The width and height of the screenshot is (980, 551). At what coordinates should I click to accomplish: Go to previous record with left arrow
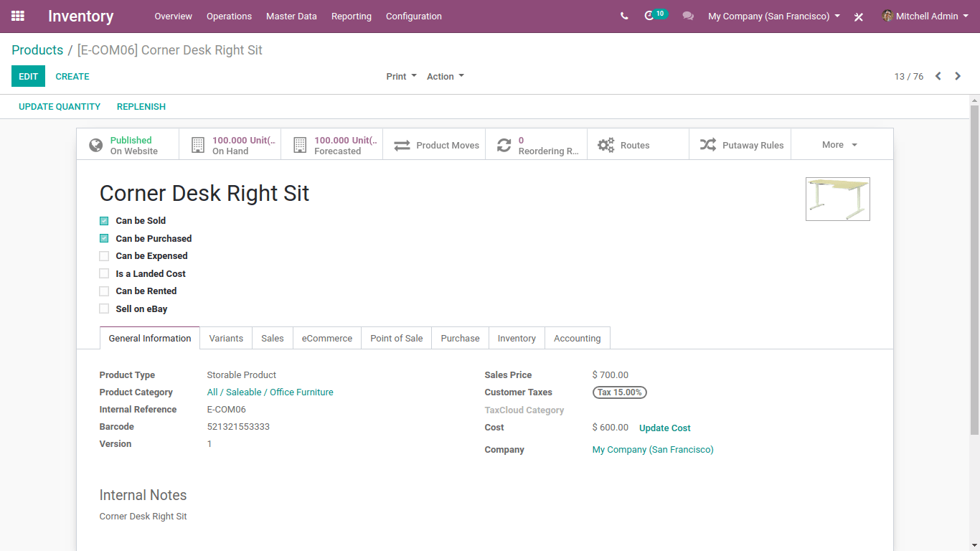[938, 76]
